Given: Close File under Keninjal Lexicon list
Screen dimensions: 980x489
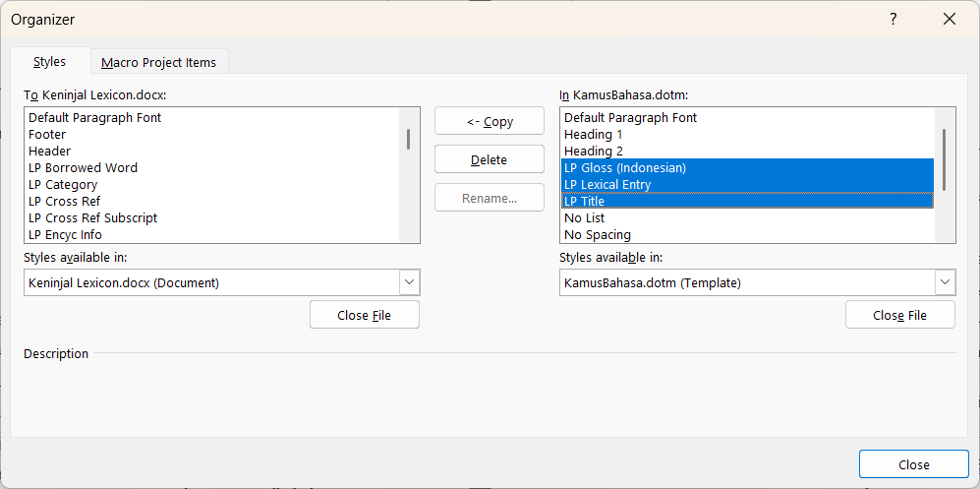Looking at the screenshot, I should point(364,315).
